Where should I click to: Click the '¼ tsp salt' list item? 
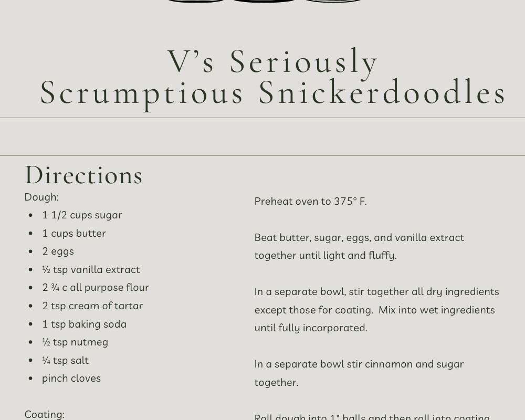pos(65,360)
